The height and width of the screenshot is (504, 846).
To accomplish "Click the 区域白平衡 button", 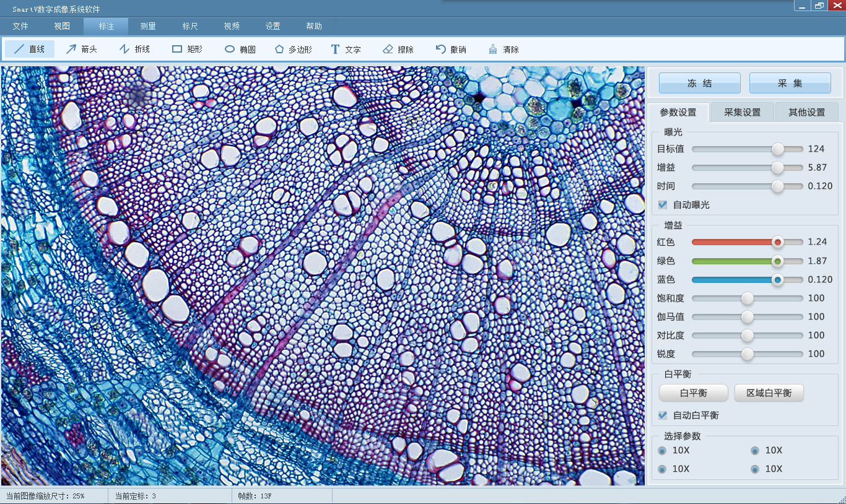I will tap(769, 393).
